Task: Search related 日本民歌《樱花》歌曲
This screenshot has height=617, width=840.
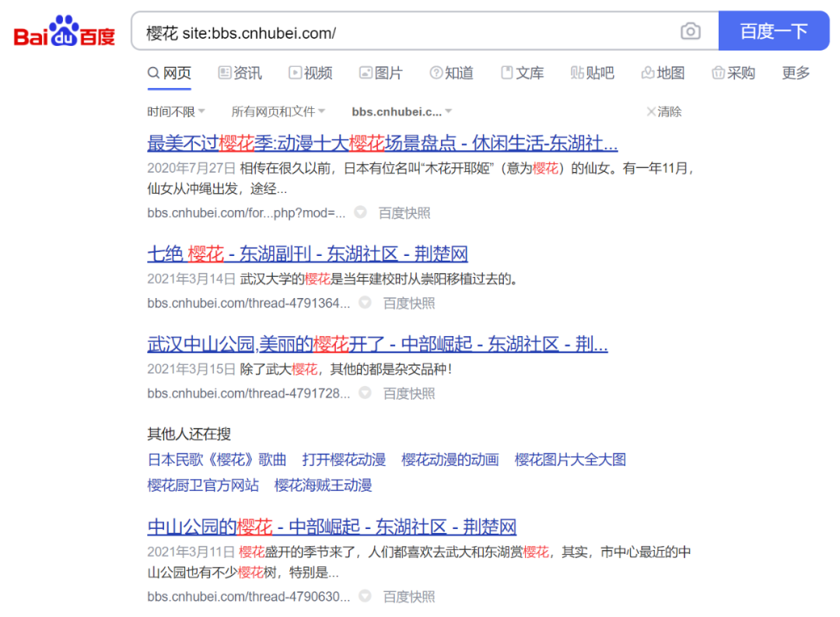Action: 217,459
